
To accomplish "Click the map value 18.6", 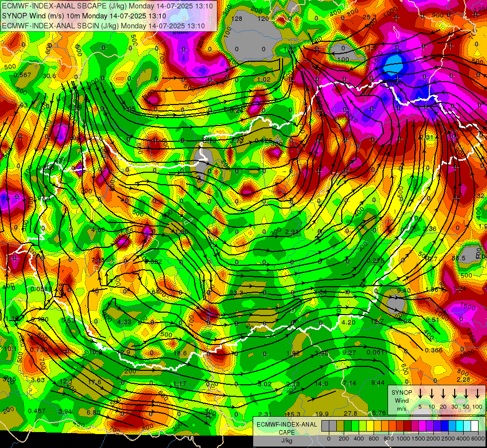I will (x=180, y=353).
